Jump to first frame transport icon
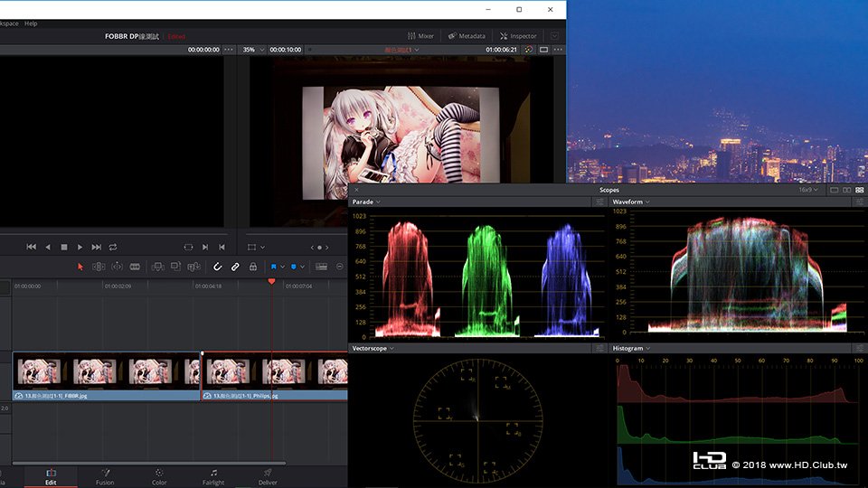The height and width of the screenshot is (488, 868). pyautogui.click(x=32, y=247)
